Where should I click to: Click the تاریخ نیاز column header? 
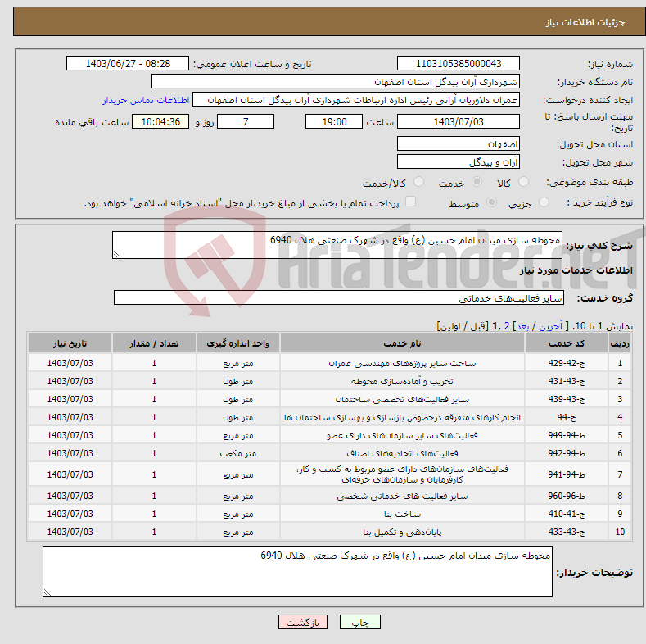(x=70, y=343)
